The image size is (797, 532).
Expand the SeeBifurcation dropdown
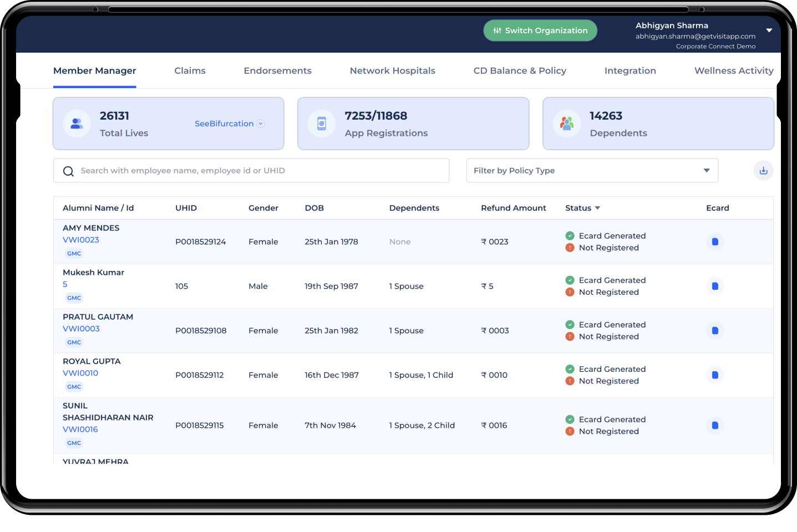pyautogui.click(x=261, y=124)
